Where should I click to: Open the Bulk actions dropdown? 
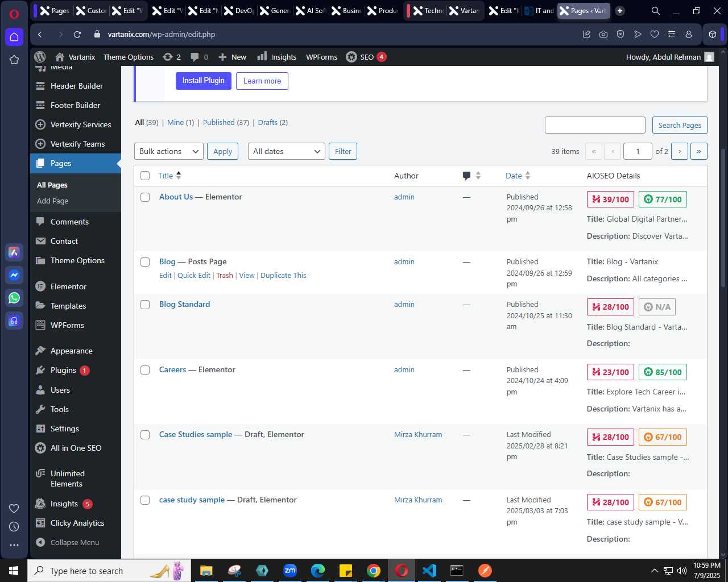[169, 151]
